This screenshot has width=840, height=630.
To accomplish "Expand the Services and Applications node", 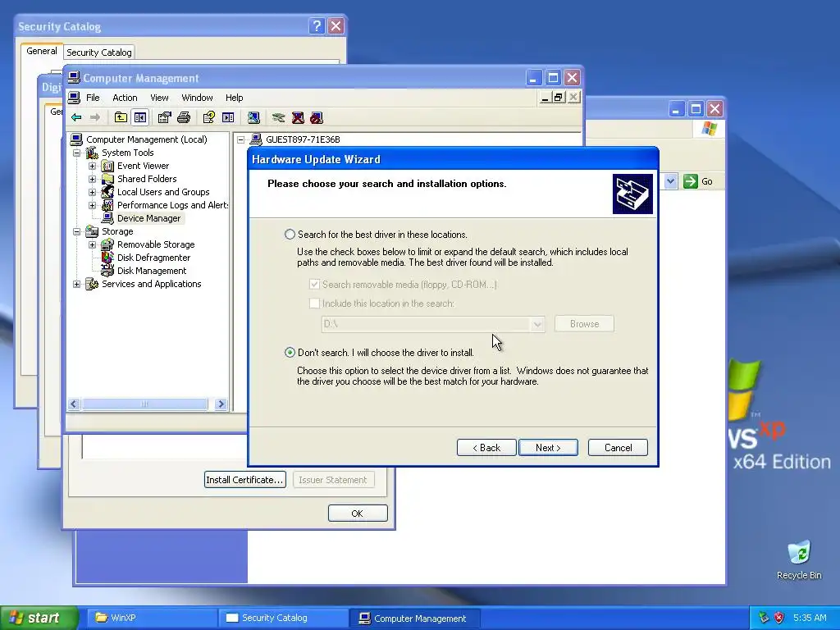I will [x=76, y=284].
